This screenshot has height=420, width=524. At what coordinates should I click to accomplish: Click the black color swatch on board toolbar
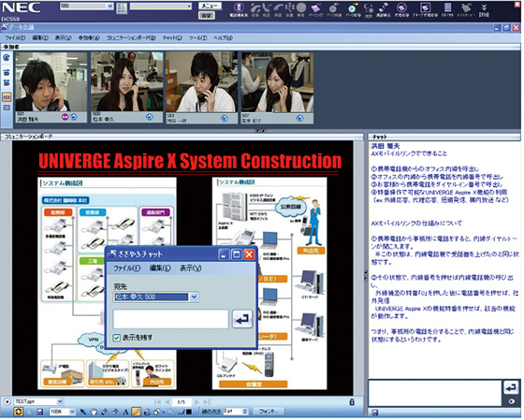[188, 412]
